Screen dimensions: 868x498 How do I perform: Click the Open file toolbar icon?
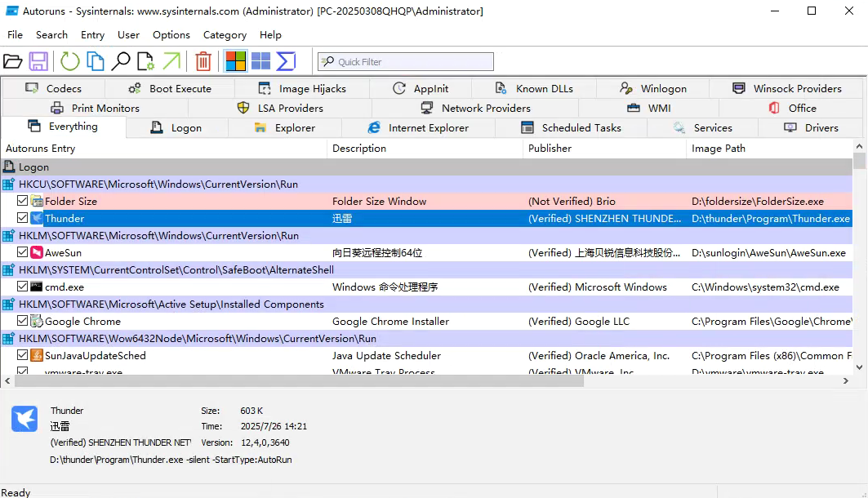13,61
